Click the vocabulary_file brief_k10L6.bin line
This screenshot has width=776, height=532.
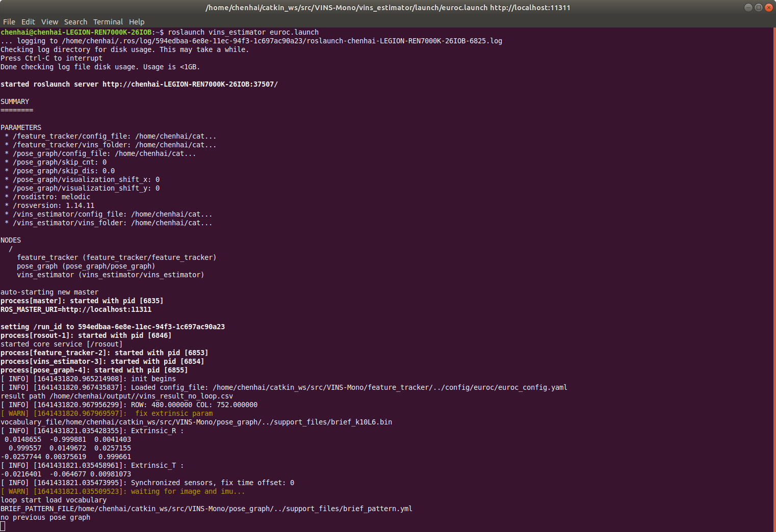[196, 422]
